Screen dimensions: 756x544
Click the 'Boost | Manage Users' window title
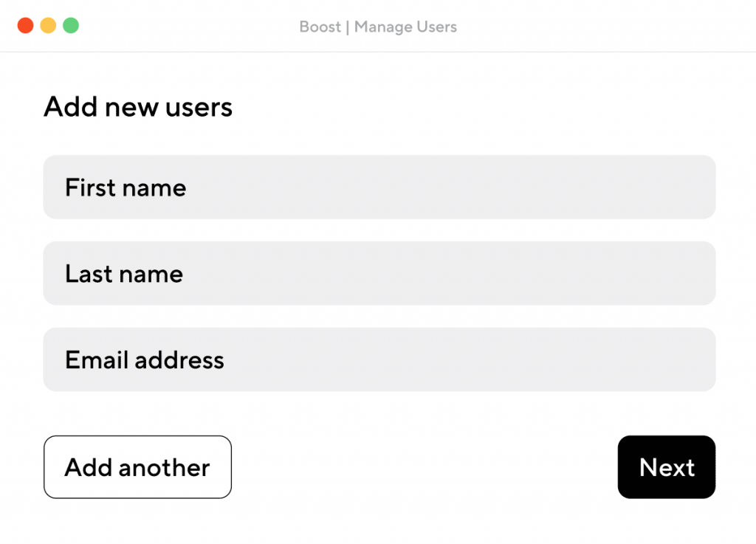[378, 27]
